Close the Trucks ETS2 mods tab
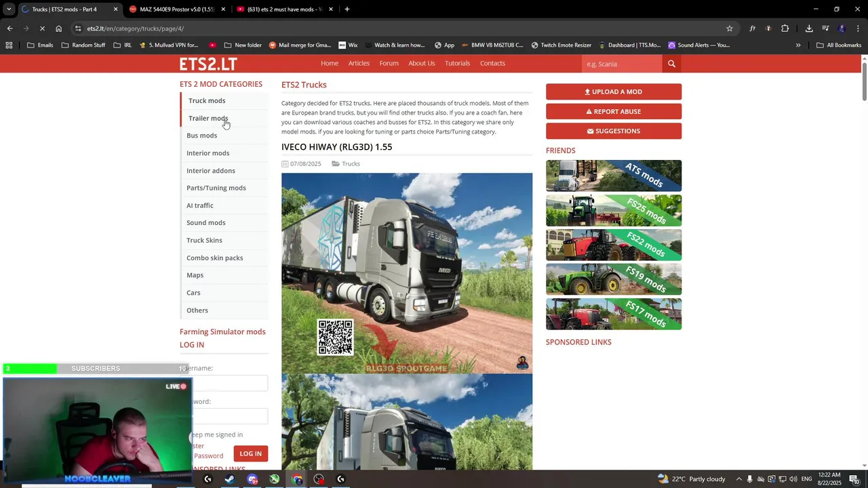The height and width of the screenshot is (488, 868). coord(115,9)
